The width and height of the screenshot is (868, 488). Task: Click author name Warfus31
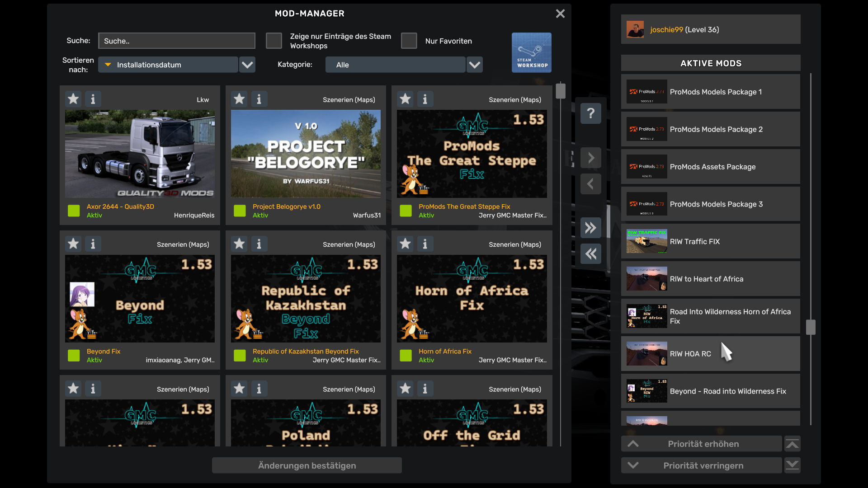pyautogui.click(x=367, y=215)
